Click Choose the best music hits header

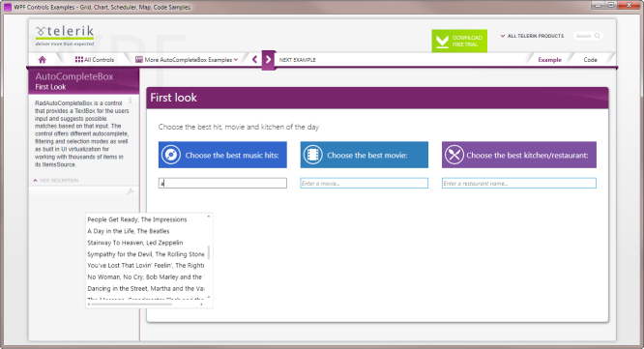[x=222, y=155]
